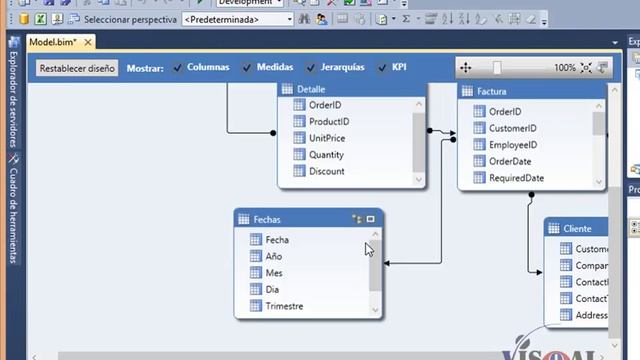Image resolution: width=640 pixels, height=360 pixels.
Task: Click the Detalle table header icon
Action: 287,89
